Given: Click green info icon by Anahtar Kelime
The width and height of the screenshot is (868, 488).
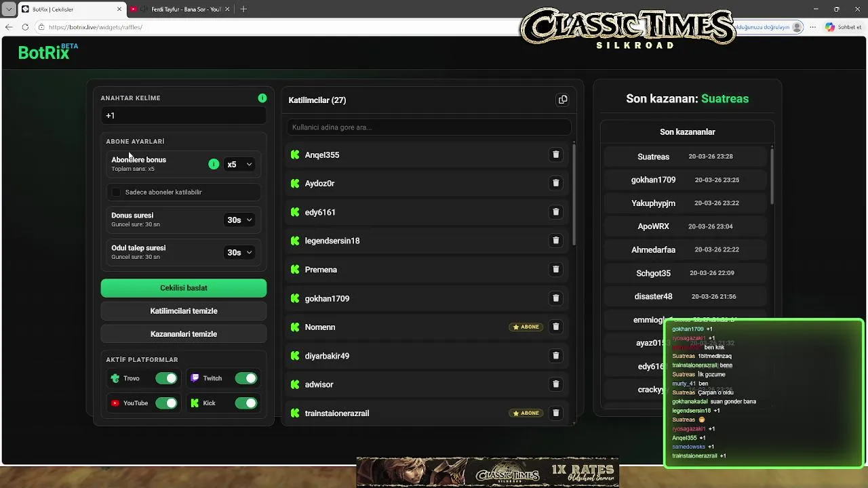Looking at the screenshot, I should [262, 98].
